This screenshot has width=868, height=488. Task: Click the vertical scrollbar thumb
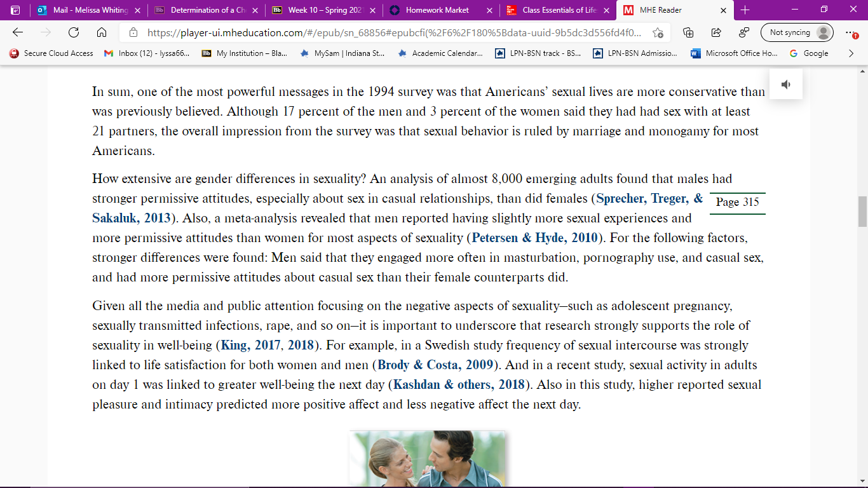862,212
